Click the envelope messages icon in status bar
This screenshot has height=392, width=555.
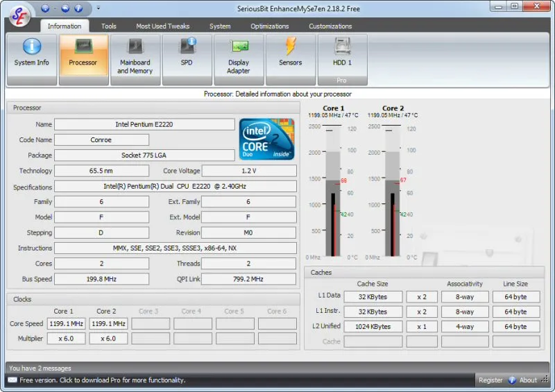(x=12, y=380)
